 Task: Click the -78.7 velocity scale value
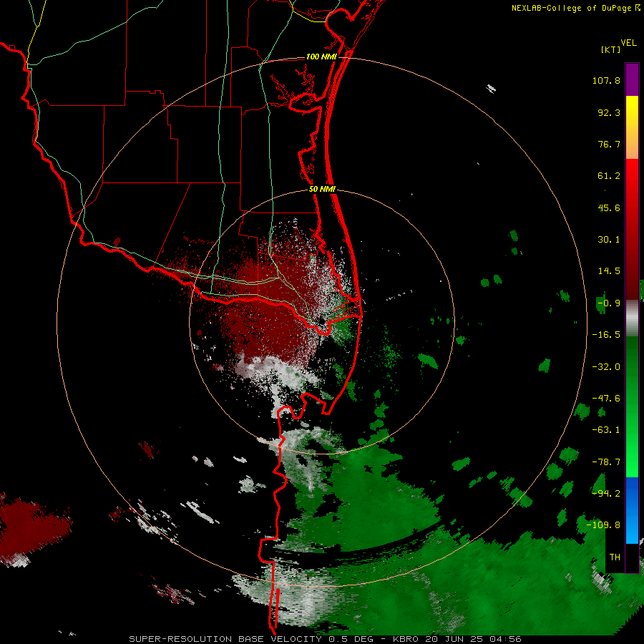(606, 462)
